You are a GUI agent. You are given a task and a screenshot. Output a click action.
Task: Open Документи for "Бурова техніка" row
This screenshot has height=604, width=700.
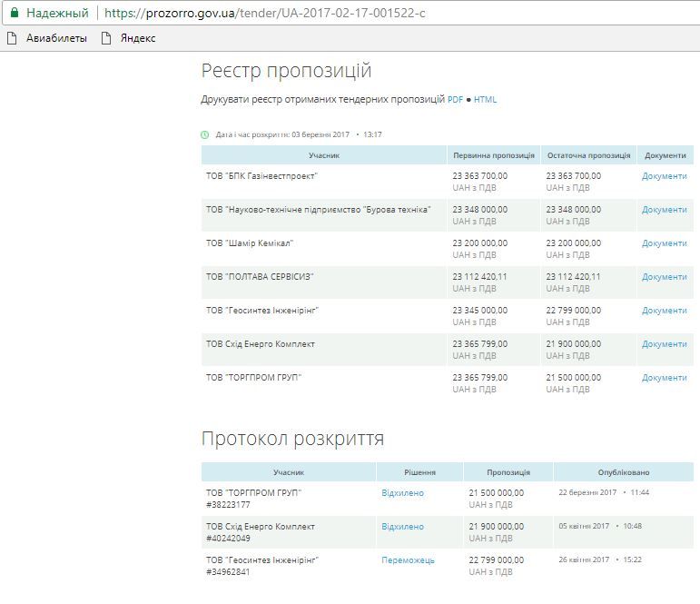665,210
